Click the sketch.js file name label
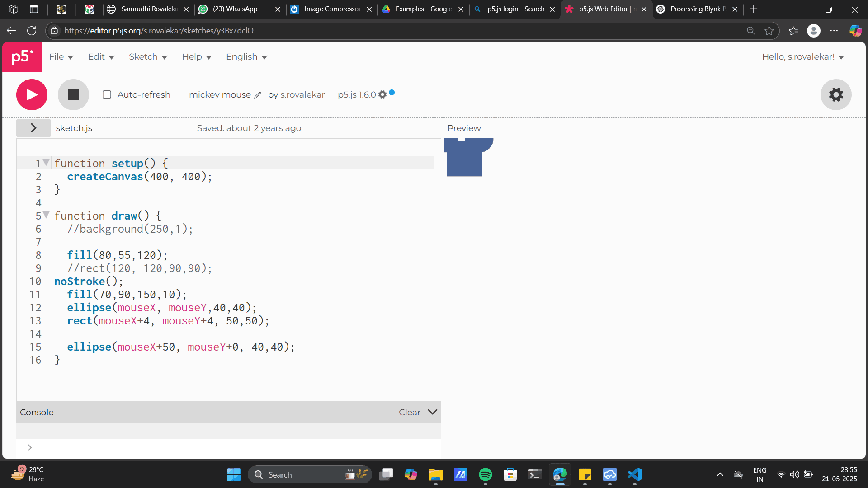The width and height of the screenshot is (868, 488). 74,128
